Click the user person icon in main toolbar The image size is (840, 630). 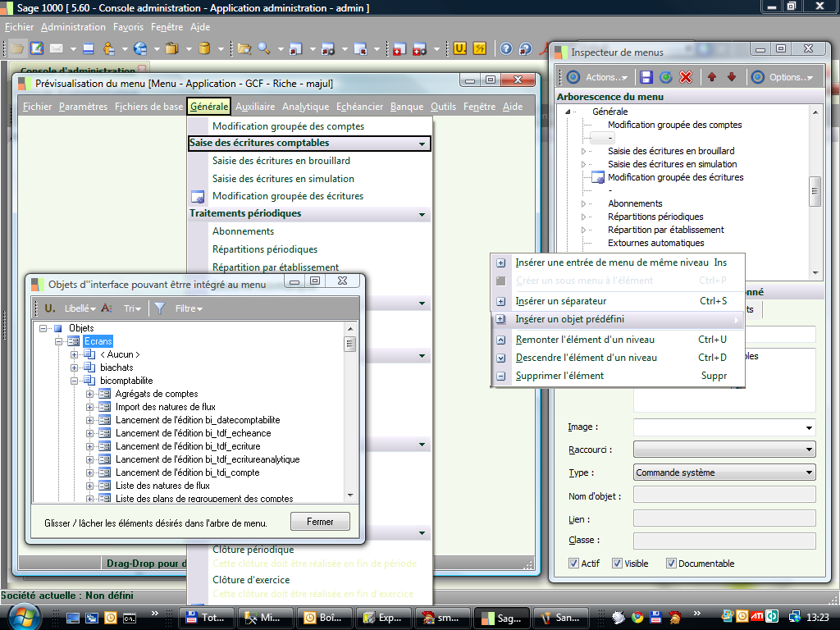[109, 48]
